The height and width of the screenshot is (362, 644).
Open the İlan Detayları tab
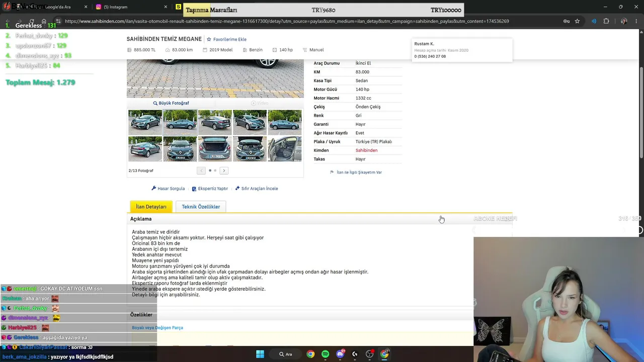coord(151,207)
